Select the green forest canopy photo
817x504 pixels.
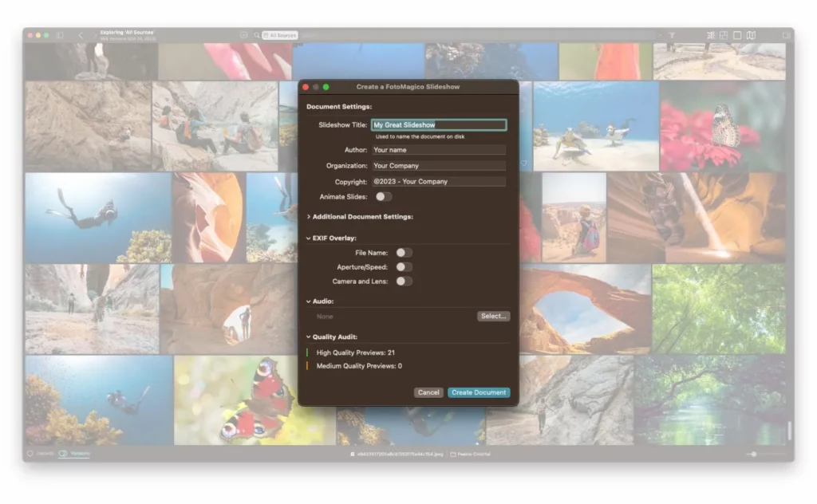(719, 309)
